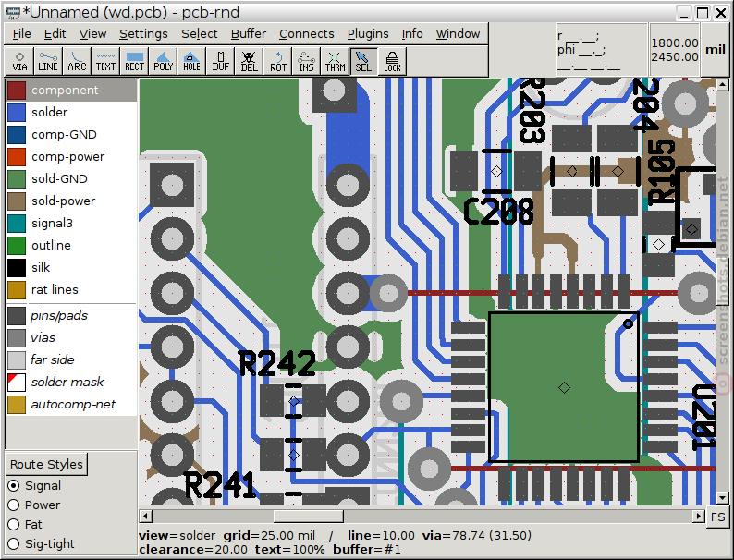This screenshot has height=560, width=734.
Task: Open the Plugins menu
Action: click(x=368, y=33)
